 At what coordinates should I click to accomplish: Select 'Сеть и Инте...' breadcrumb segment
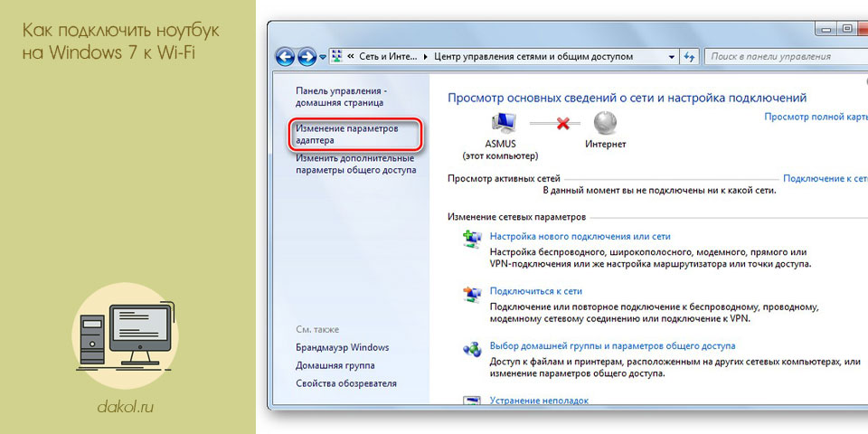[x=388, y=56]
